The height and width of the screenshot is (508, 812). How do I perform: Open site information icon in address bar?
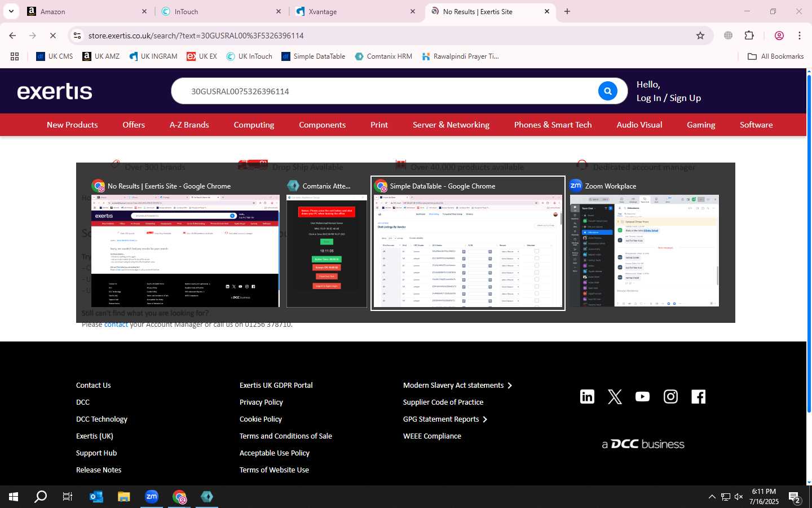[x=77, y=36]
